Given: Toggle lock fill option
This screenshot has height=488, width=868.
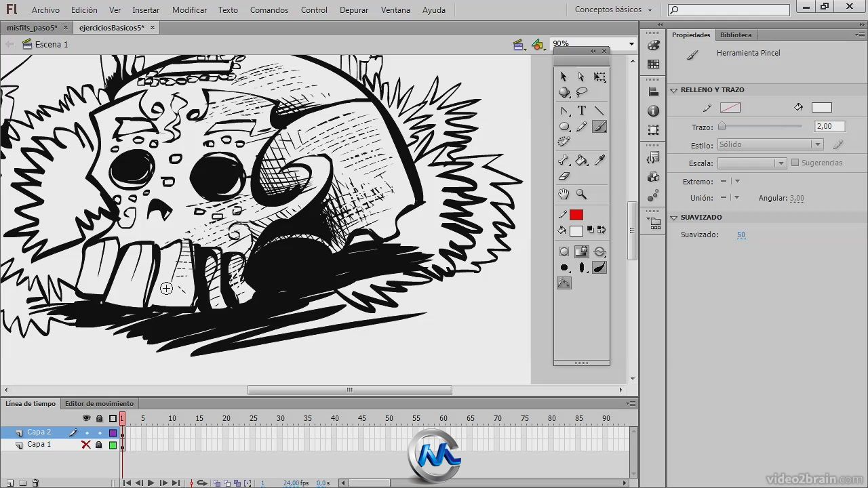Looking at the screenshot, I should (x=582, y=251).
